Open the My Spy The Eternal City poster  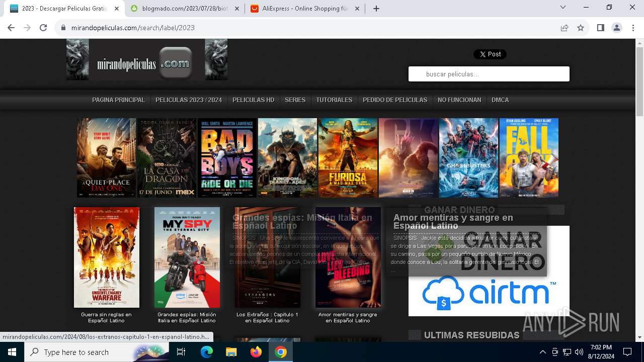[x=187, y=257]
